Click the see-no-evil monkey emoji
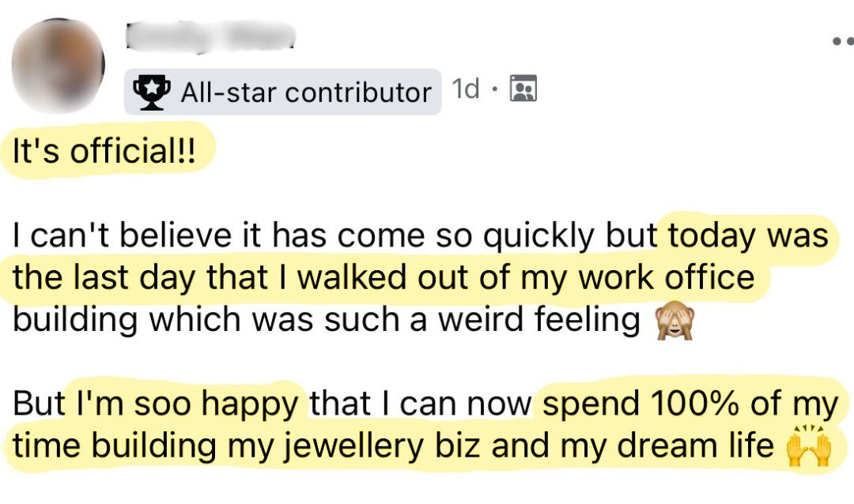Viewport: 854px width, 504px height. tap(674, 322)
